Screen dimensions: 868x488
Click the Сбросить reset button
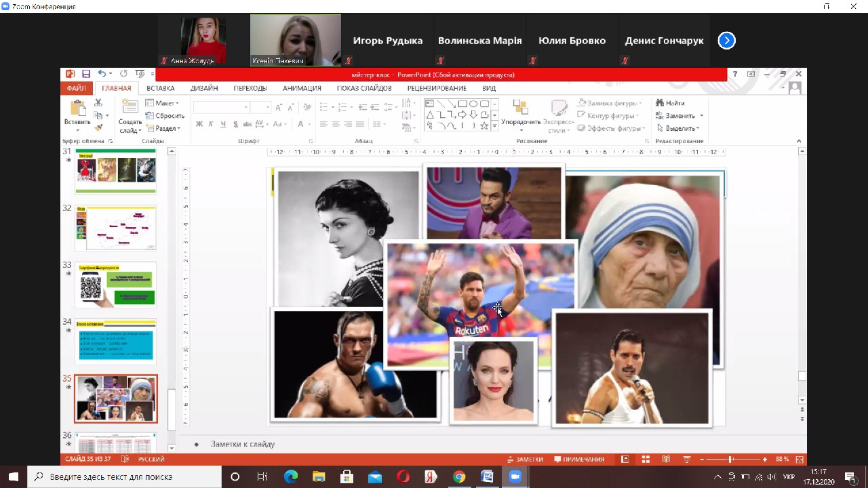[x=165, y=116]
